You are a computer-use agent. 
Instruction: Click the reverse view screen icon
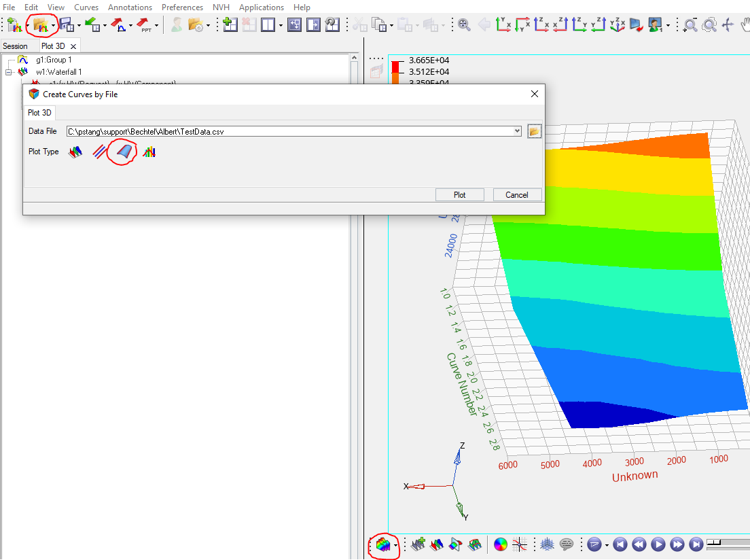click(x=636, y=24)
